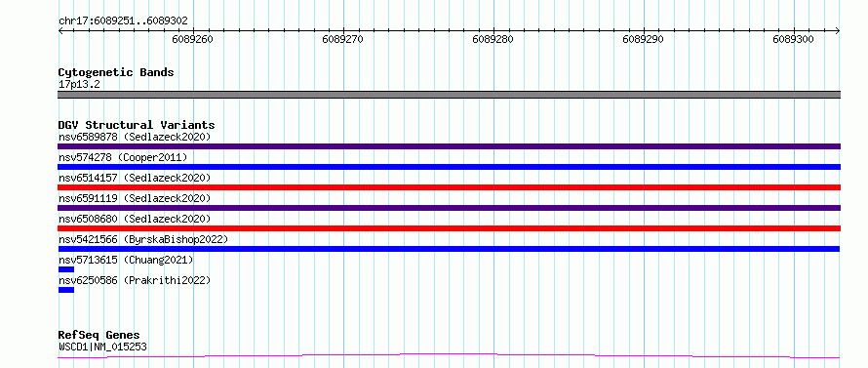Select variant label nsv6589878 (Sedlazeck2020)
Image resolution: width=868 pixels, height=368 pixels.
point(135,137)
